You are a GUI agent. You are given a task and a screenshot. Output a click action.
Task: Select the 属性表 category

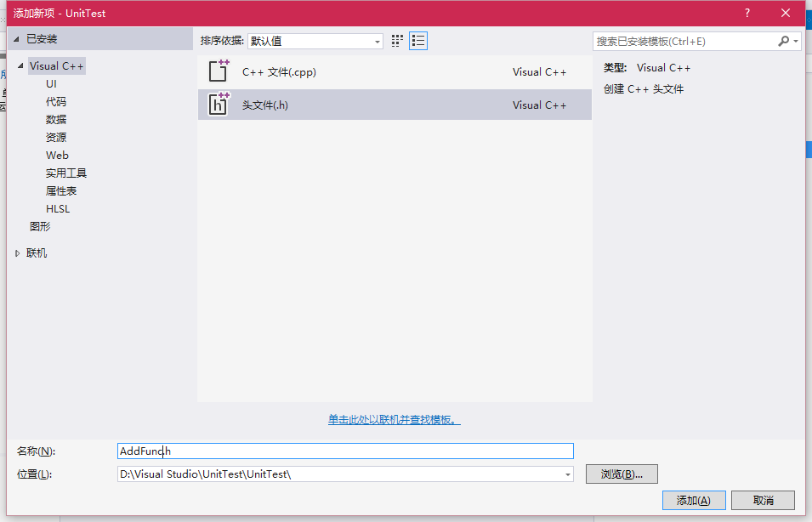(61, 191)
